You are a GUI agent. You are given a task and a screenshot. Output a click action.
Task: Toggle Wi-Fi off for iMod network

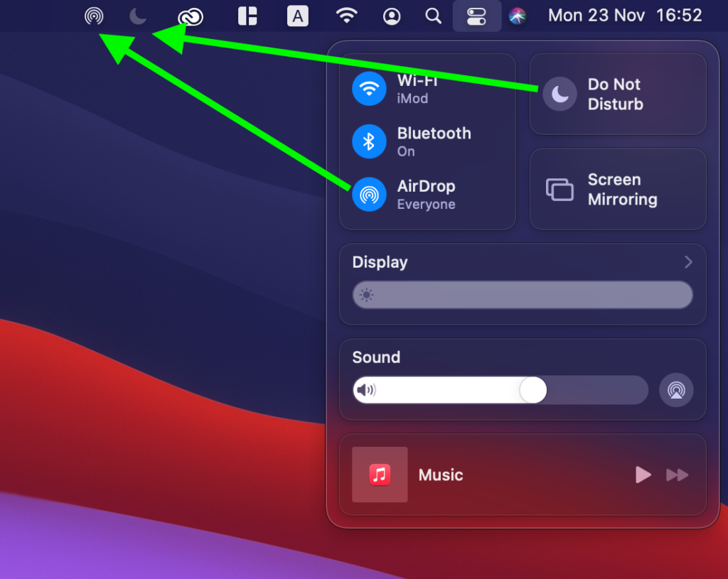(369, 89)
